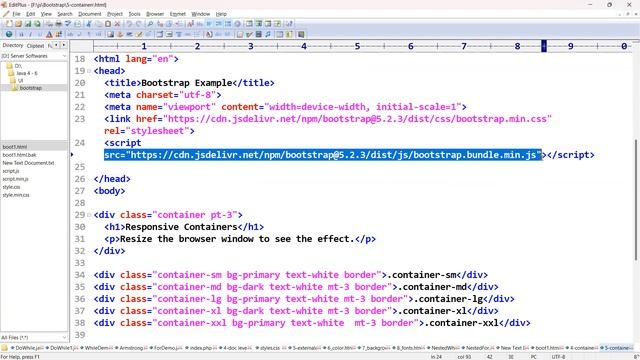Select script.min.js in the file list
Image resolution: width=640 pixels, height=360 pixels.
[15, 179]
